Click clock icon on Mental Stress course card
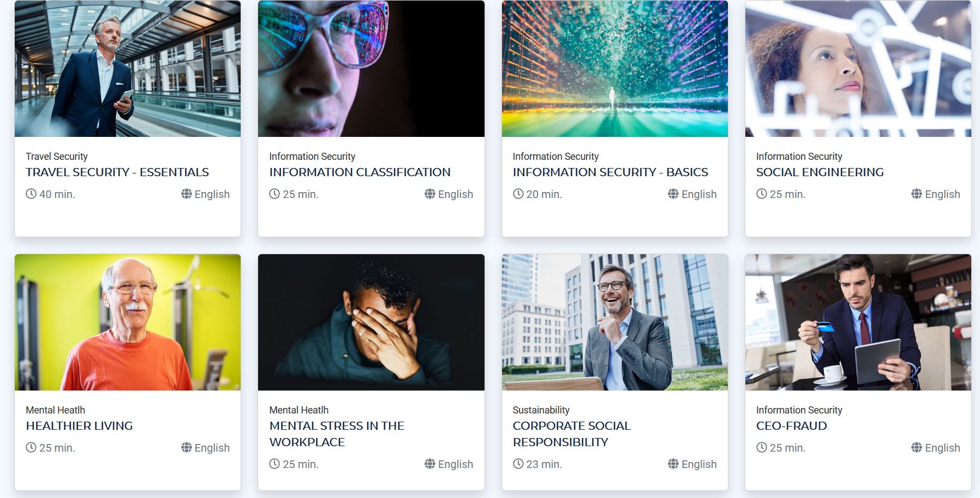Image resolution: width=980 pixels, height=498 pixels. click(274, 464)
